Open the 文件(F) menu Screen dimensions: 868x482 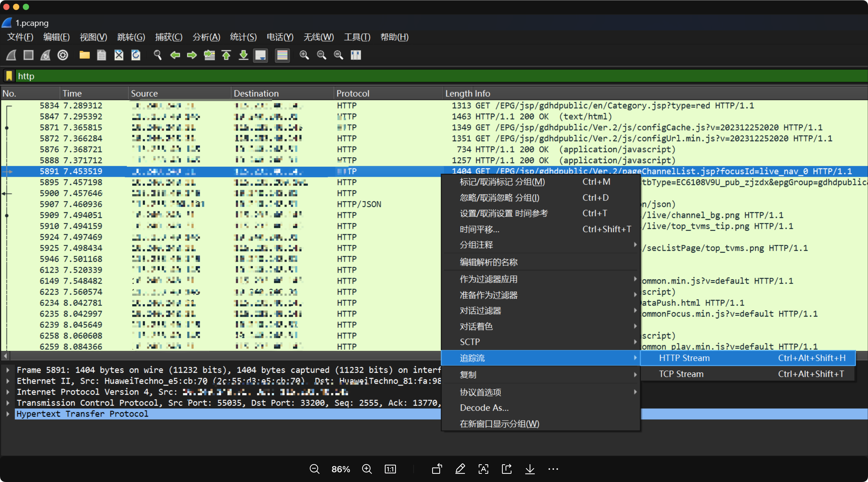(20, 37)
